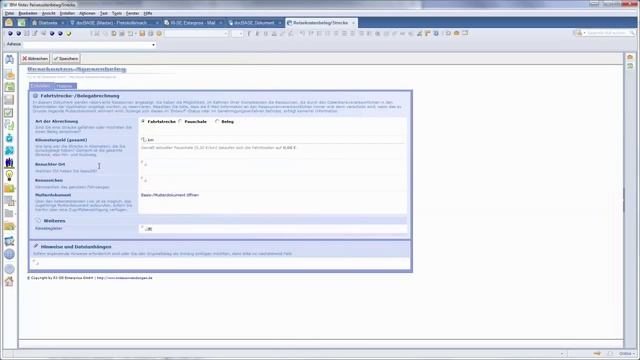
Task: Open the website link in the copyright footer
Action: coord(124,278)
